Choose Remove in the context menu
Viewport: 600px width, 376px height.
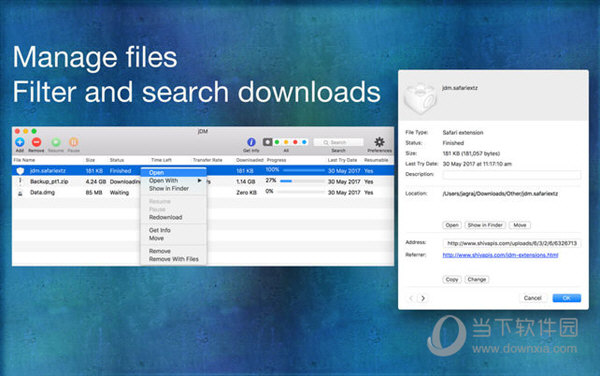pos(174,251)
